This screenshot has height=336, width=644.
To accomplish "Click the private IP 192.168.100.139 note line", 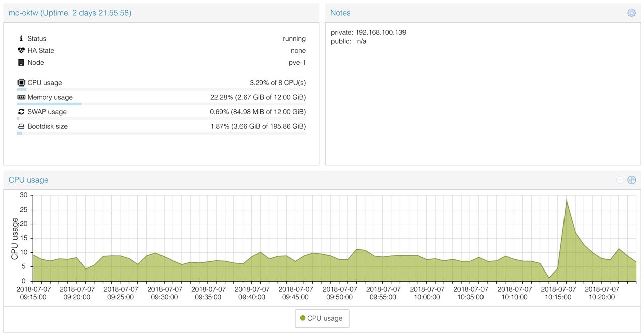I will (x=368, y=32).
